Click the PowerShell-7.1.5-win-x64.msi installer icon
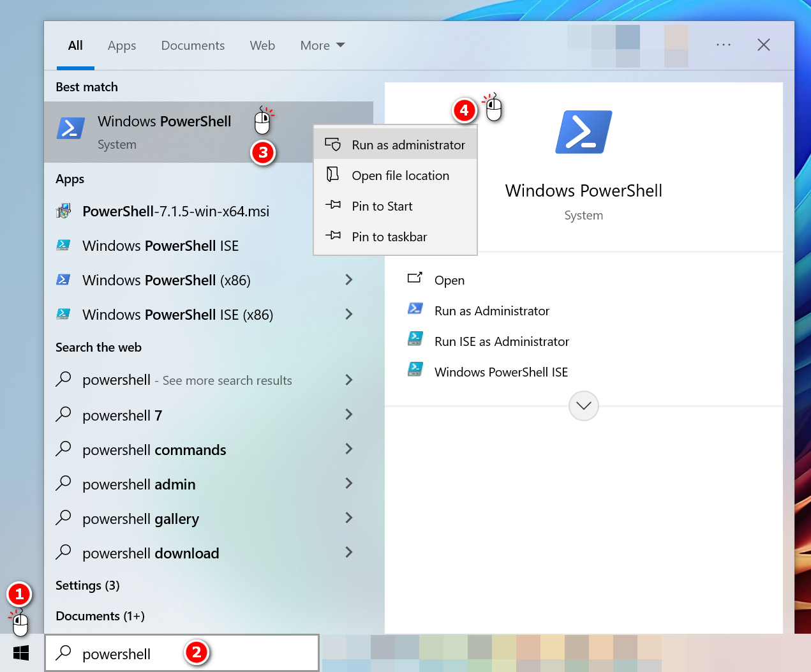811x672 pixels. (x=63, y=211)
